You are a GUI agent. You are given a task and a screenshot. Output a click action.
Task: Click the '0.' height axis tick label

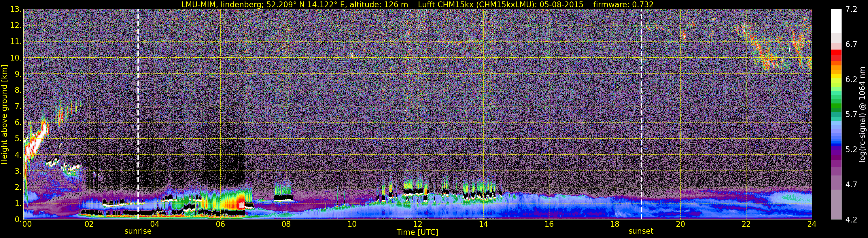coord(18,220)
